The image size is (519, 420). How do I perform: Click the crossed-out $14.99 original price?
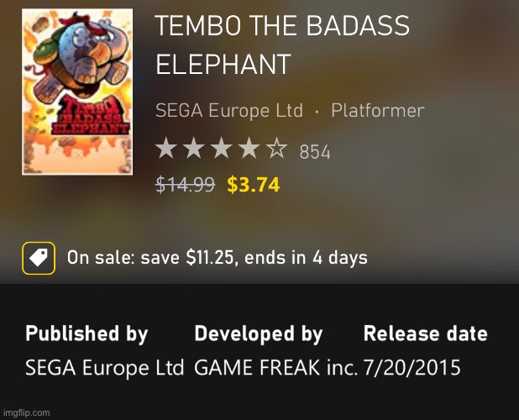186,185
